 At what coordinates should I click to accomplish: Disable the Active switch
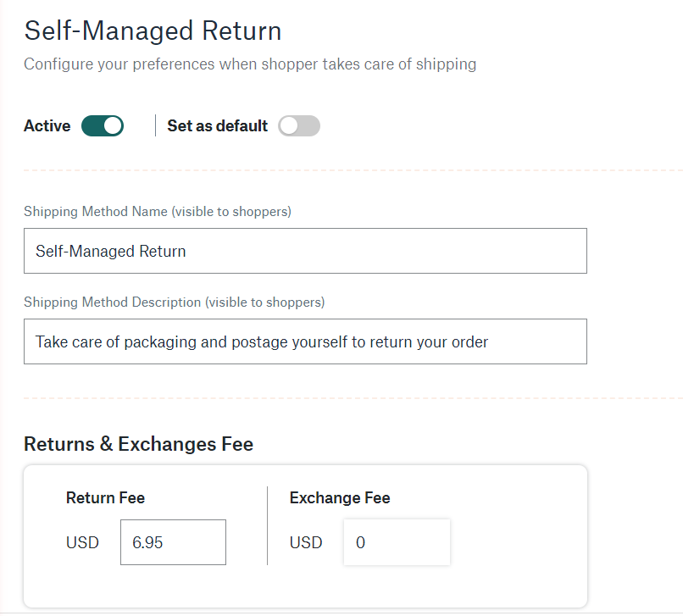[102, 125]
